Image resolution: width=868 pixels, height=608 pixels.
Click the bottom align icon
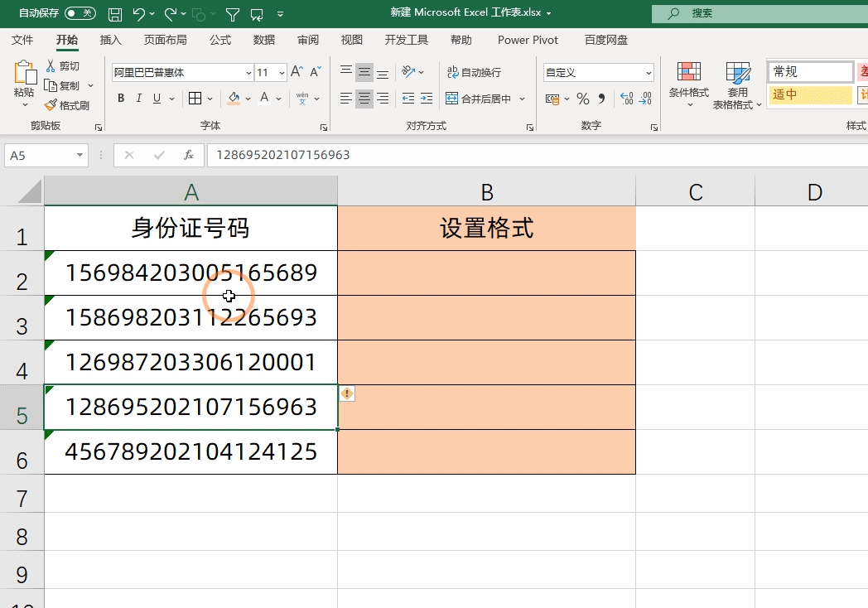(383, 73)
